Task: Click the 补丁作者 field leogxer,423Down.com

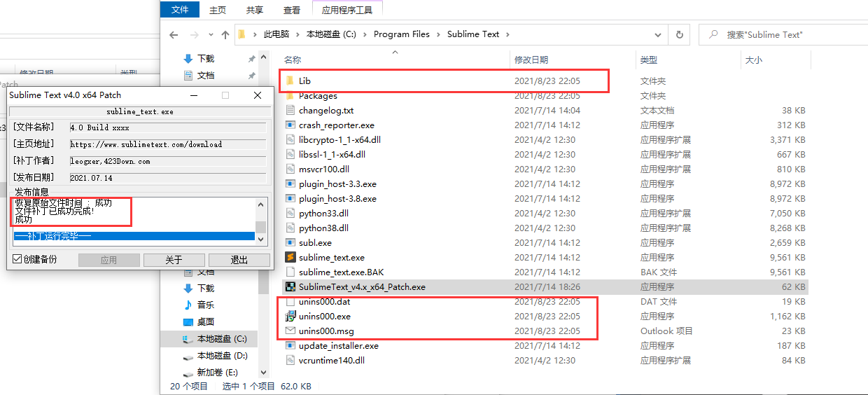Action: [168, 161]
